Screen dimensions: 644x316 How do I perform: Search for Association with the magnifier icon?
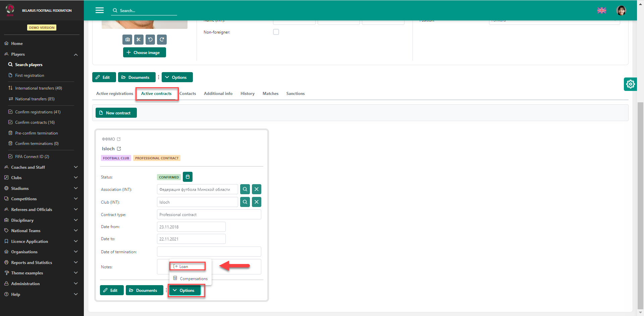(245, 190)
